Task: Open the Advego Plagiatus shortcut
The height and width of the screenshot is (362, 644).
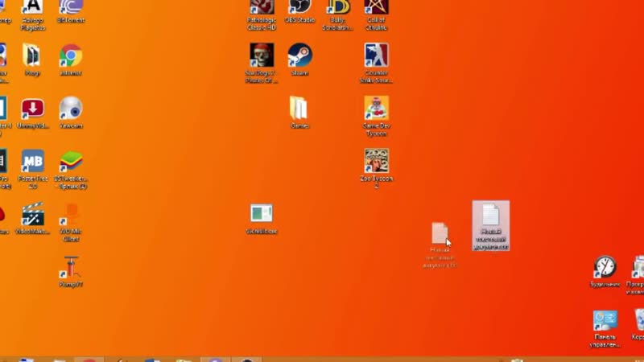Action: [x=33, y=14]
